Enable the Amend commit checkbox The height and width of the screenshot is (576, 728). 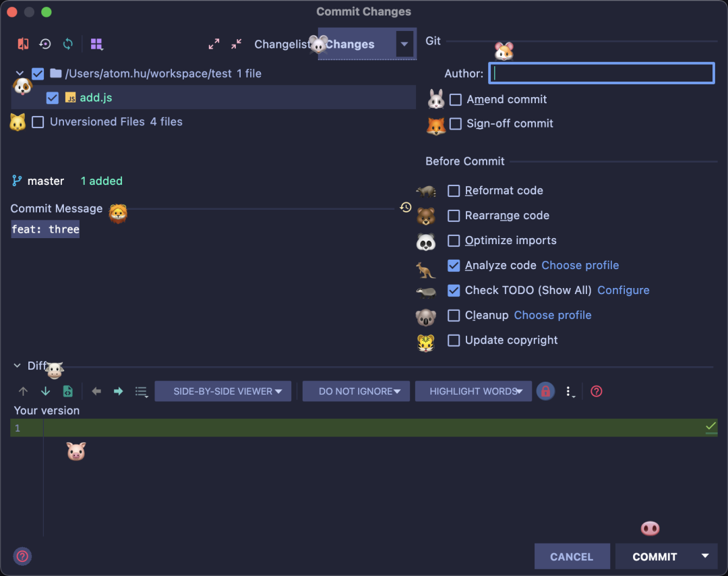pos(456,99)
